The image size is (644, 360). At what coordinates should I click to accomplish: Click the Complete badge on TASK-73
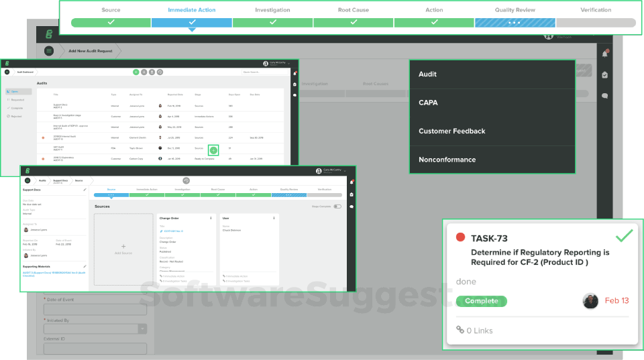482,301
